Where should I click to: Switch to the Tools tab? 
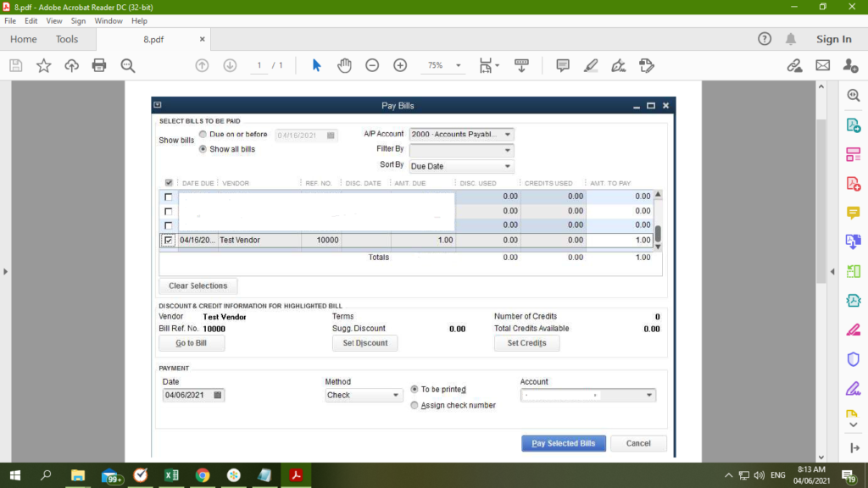67,39
